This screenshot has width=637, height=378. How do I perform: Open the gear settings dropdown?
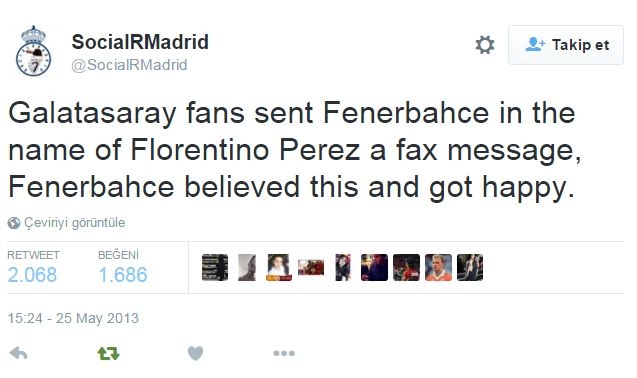click(485, 45)
